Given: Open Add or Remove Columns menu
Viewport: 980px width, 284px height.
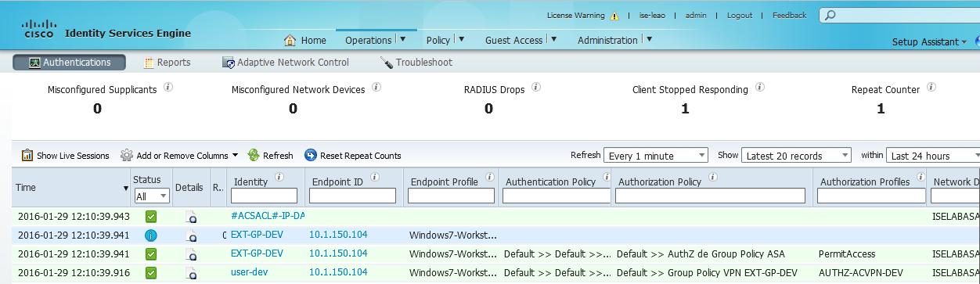Looking at the screenshot, I should (x=179, y=156).
